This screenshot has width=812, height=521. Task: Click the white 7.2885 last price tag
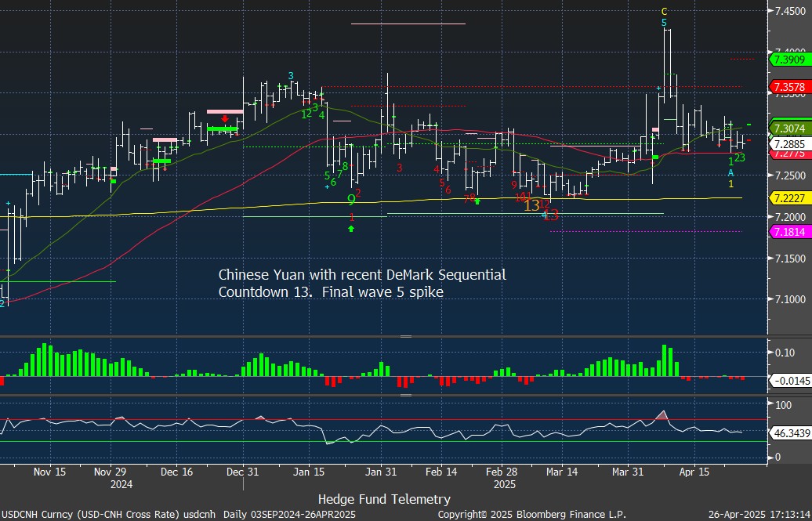790,143
